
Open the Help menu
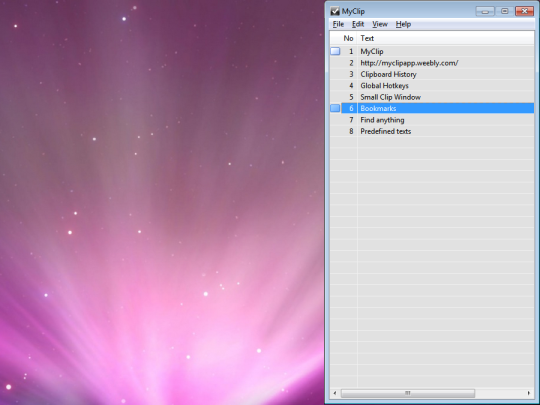pos(403,24)
